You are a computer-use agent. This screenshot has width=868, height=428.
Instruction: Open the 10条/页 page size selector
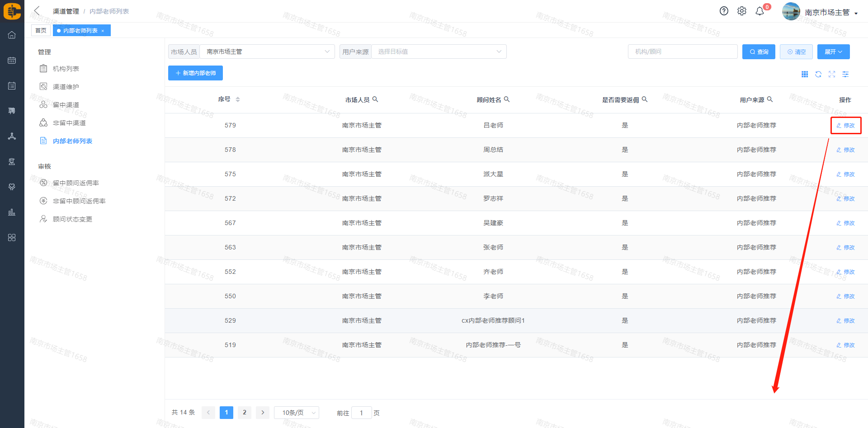(297, 413)
